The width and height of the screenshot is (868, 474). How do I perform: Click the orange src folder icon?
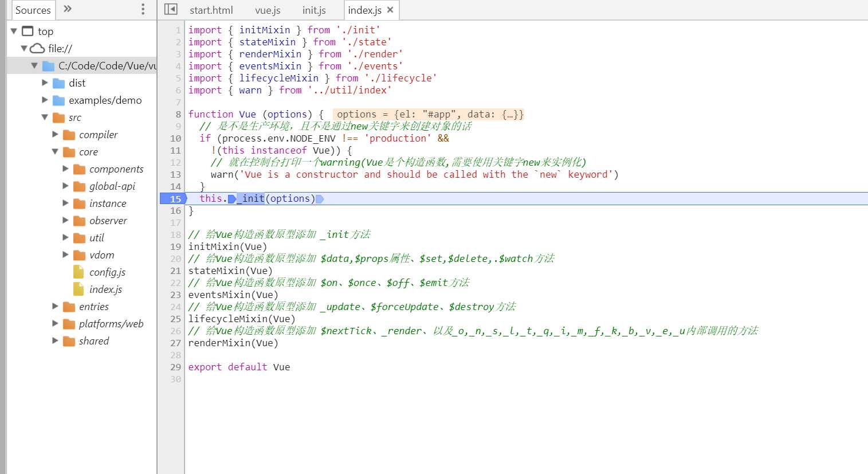pos(58,117)
